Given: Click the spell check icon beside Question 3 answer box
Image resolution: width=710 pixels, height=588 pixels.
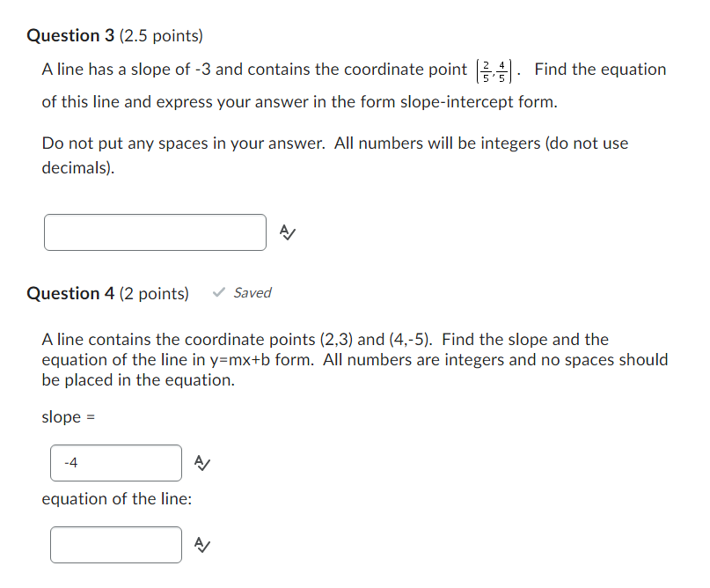Looking at the screenshot, I should [286, 232].
